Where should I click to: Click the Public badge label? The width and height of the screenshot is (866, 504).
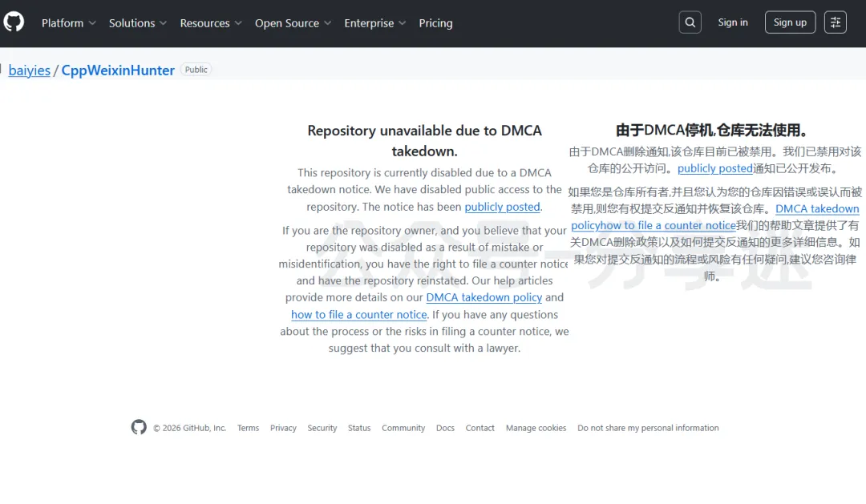[x=196, y=70]
